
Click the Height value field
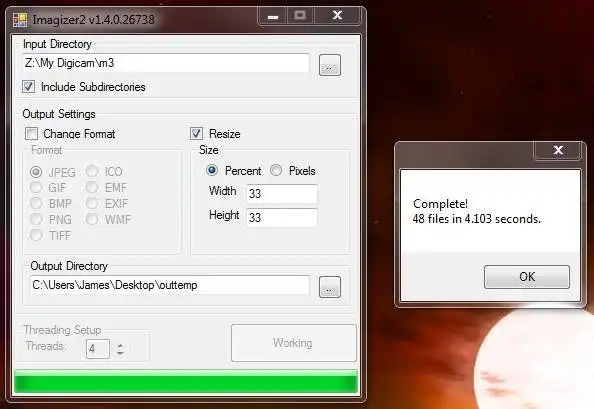pos(281,218)
